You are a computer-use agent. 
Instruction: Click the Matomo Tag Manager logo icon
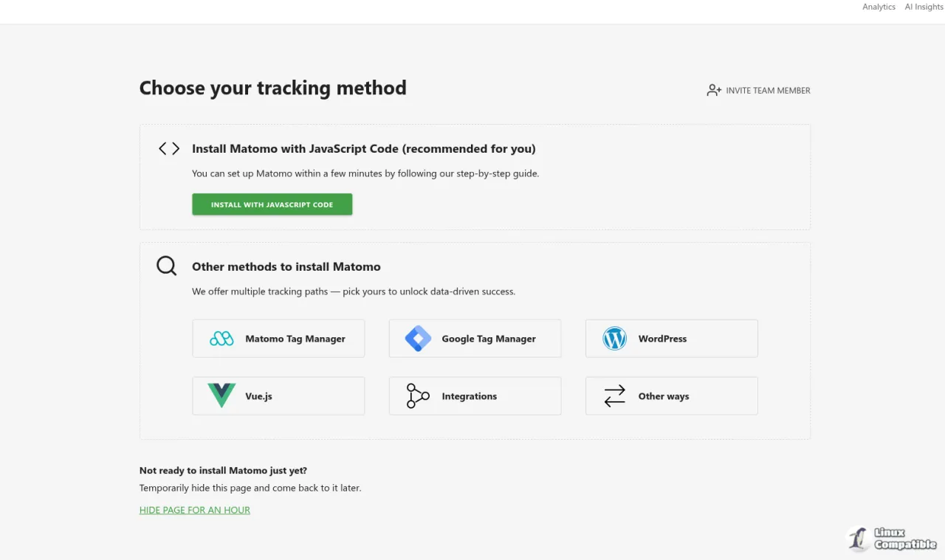point(221,339)
